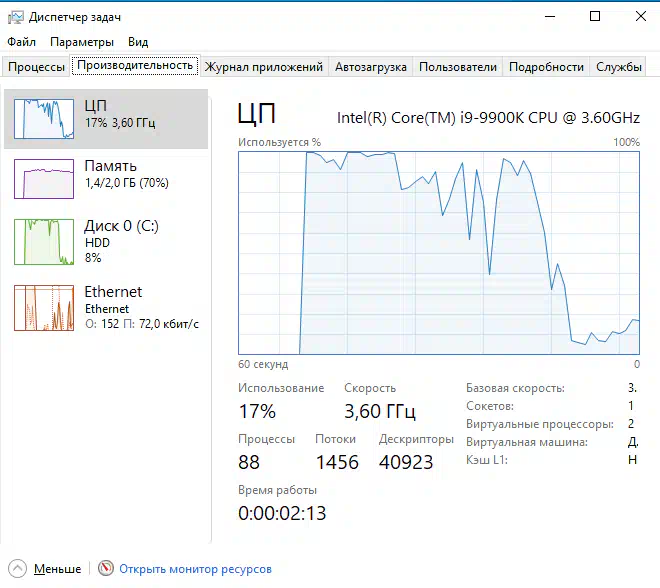The image size is (660, 588).
Task: Go to the Автозагрузка tab
Action: (371, 67)
